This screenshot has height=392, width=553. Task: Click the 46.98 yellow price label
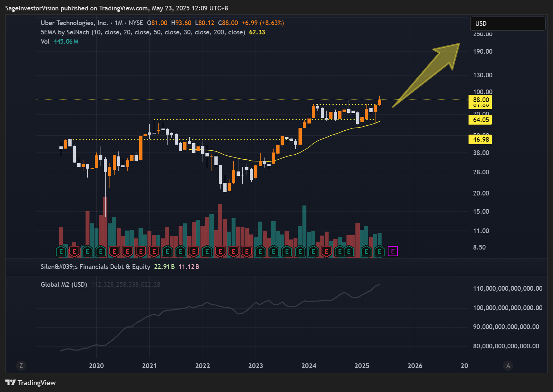(x=480, y=140)
